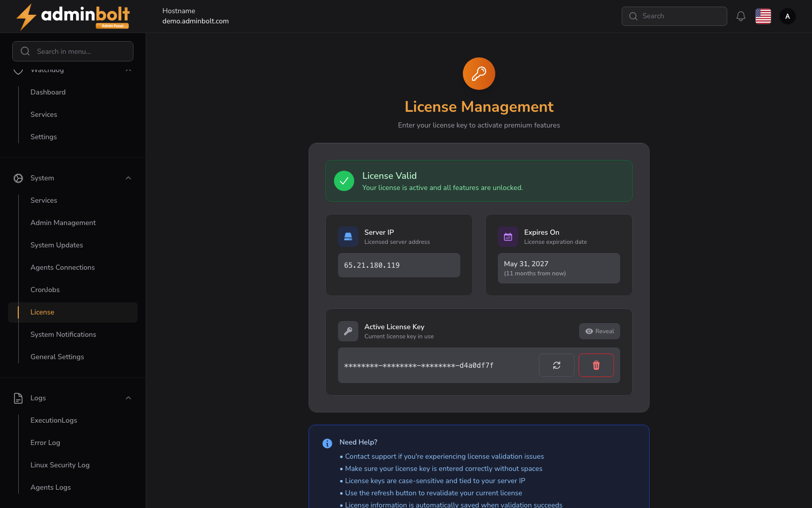Collapse the Watchdog section chevron
812x508 pixels.
pyautogui.click(x=128, y=70)
